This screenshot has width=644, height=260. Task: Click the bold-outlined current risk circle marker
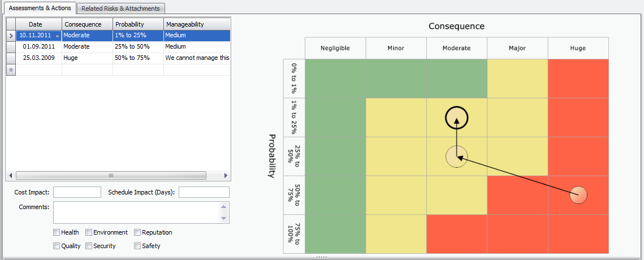[457, 118]
